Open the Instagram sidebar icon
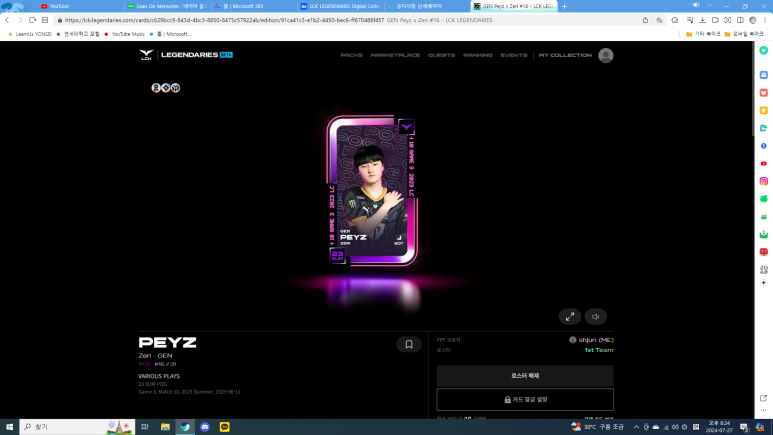The width and height of the screenshot is (773, 435). [x=763, y=181]
